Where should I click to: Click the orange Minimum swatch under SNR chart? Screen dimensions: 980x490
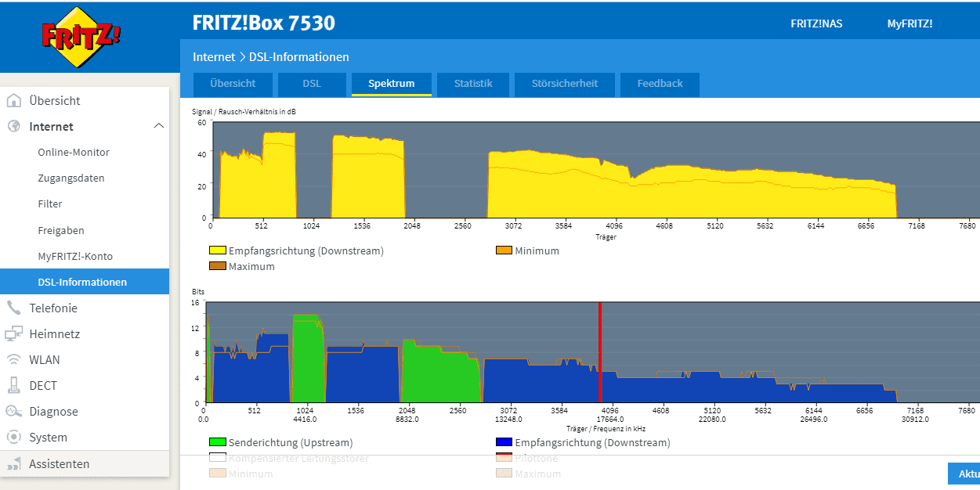click(504, 251)
